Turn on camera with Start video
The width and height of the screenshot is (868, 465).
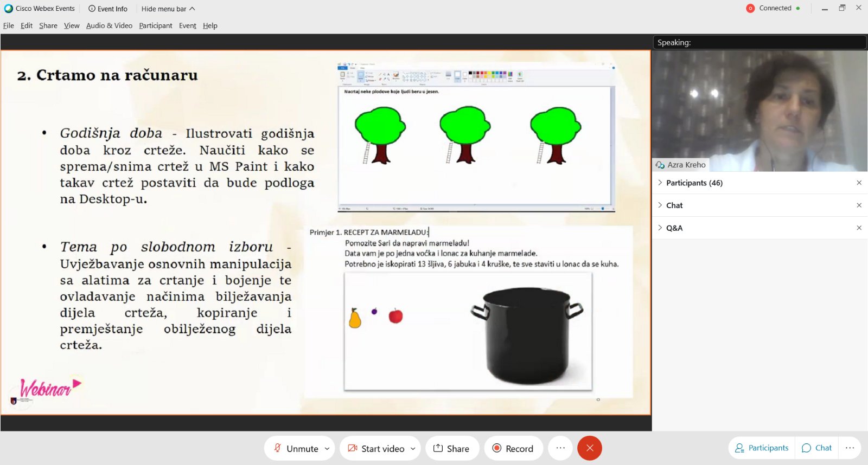coord(376,448)
